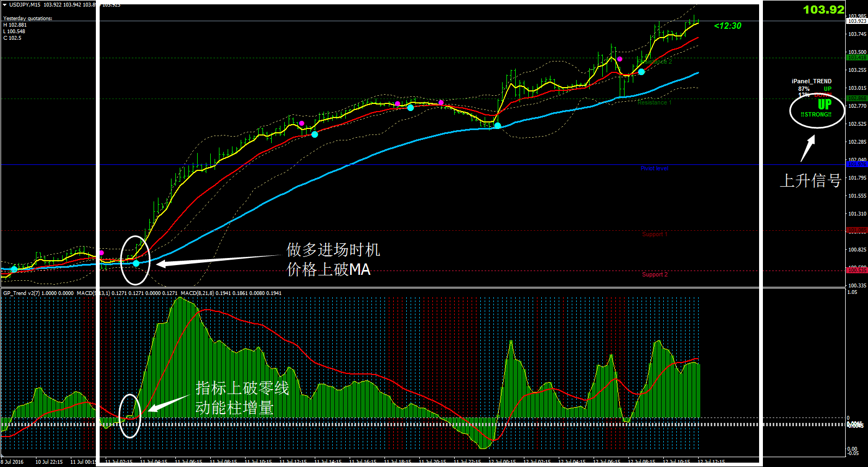Select the iPanel_TREND panel title
The height and width of the screenshot is (467, 868).
[x=811, y=81]
